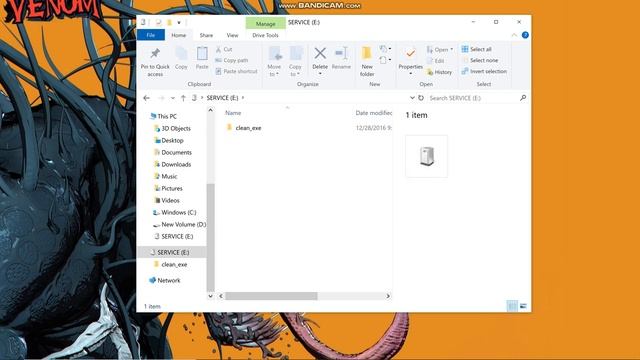Click the Manage contextual tab
This screenshot has height=360, width=640.
pos(265,24)
